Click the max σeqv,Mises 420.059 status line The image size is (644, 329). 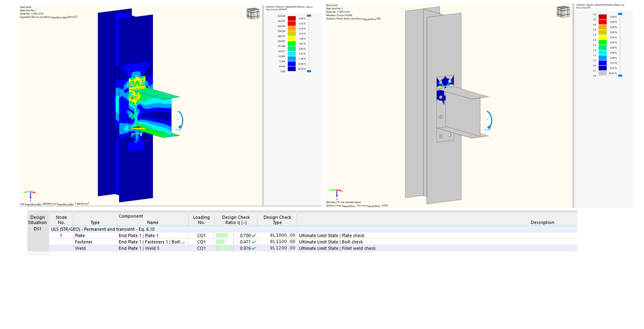coord(54,204)
